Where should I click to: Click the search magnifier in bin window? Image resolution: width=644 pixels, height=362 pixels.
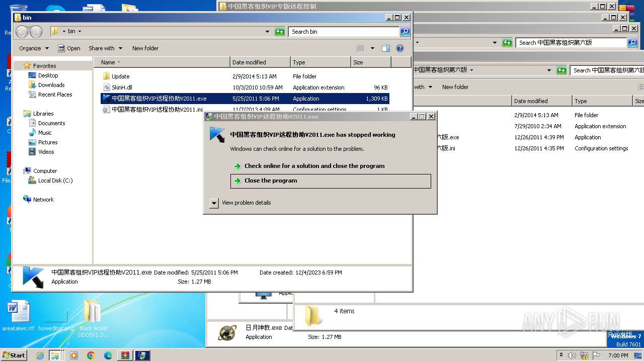(405, 32)
